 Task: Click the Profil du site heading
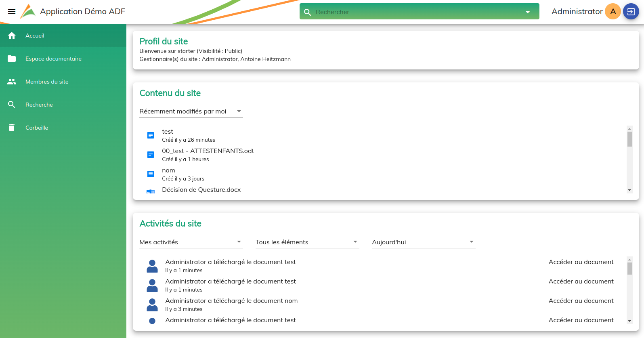164,41
